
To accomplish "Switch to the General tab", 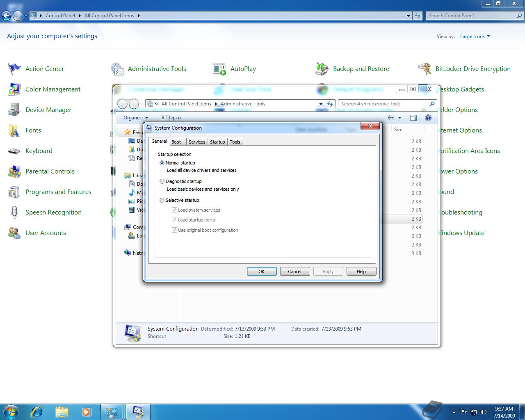I will click(159, 141).
